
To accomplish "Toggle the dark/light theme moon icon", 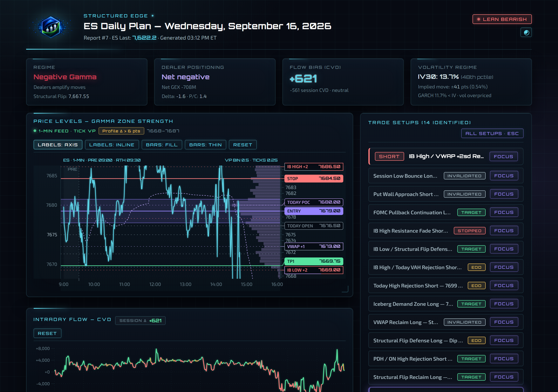I will (x=526, y=32).
